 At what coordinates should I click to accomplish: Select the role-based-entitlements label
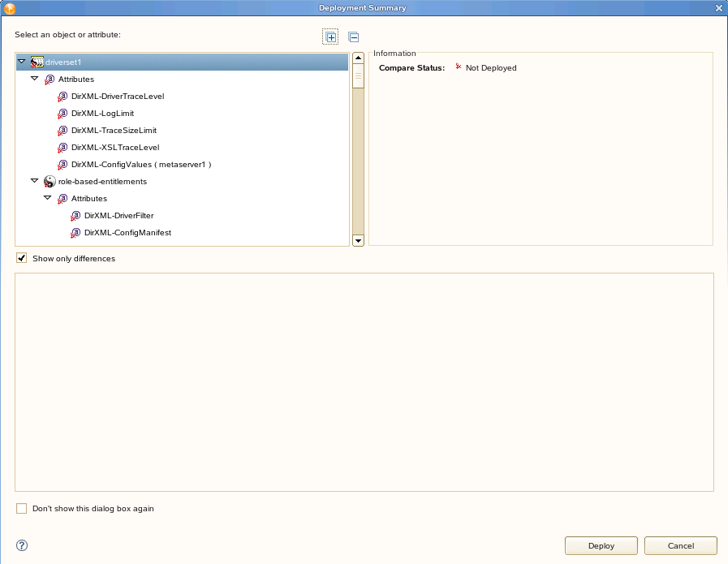click(102, 182)
